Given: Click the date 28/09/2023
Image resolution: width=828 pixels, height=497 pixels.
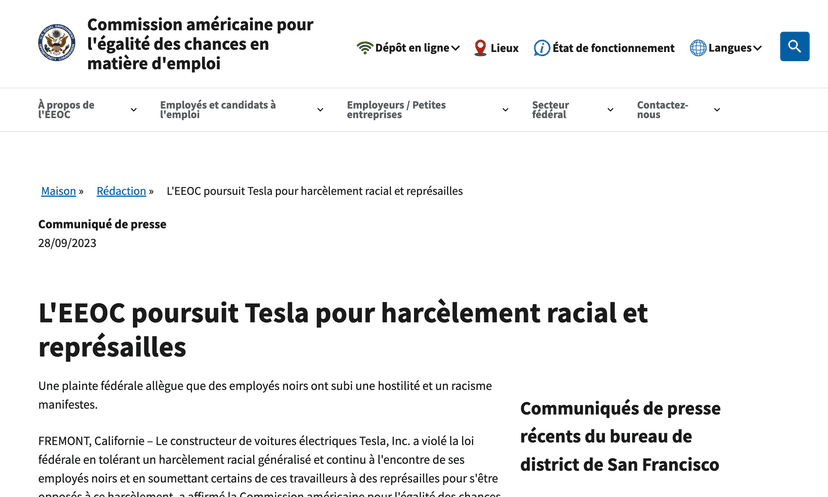Looking at the screenshot, I should [x=67, y=243].
